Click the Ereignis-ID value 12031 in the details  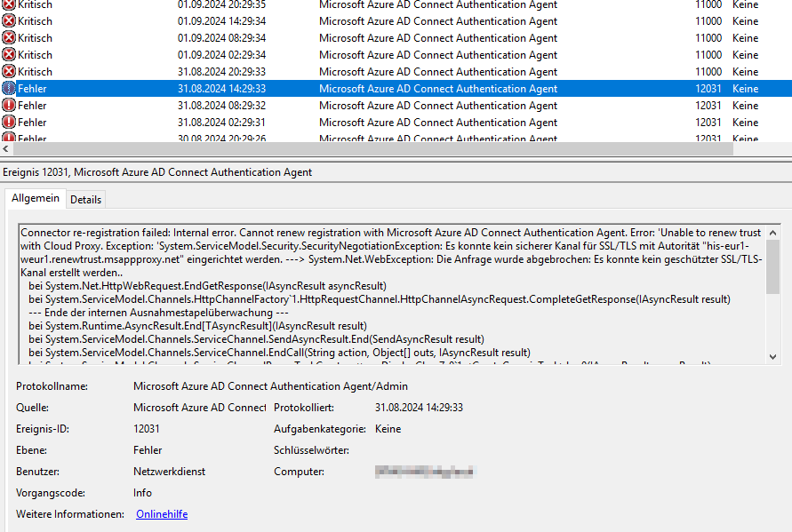(x=147, y=428)
